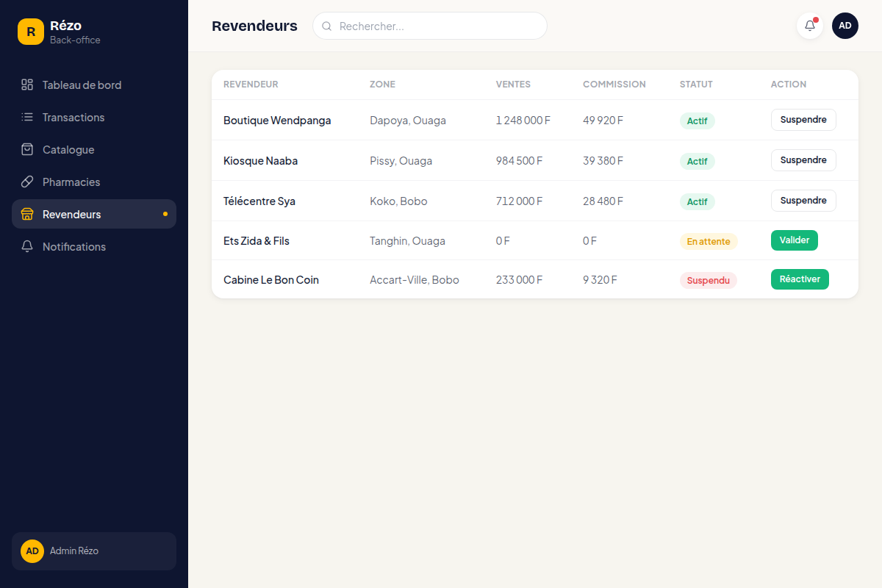
Task: Click the Pissy, Ouaga zone cell
Action: point(401,161)
